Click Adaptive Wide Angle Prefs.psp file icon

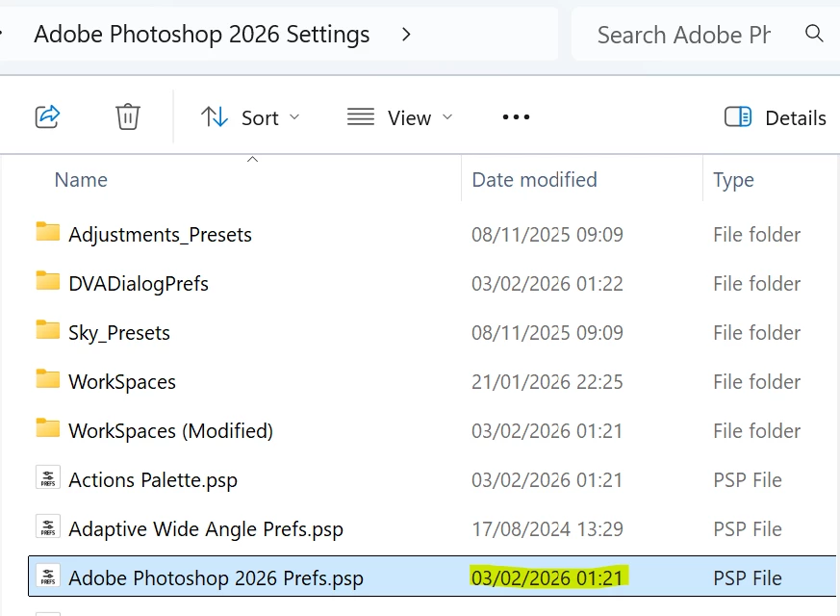pos(48,527)
